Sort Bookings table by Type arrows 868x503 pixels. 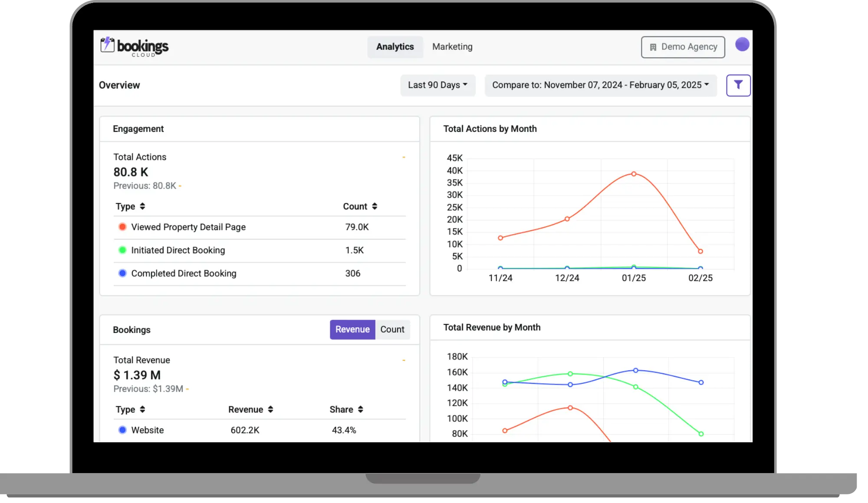(x=142, y=409)
